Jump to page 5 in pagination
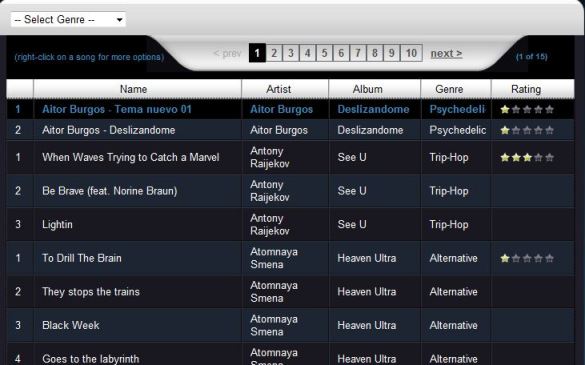585x365 pixels. 324,53
